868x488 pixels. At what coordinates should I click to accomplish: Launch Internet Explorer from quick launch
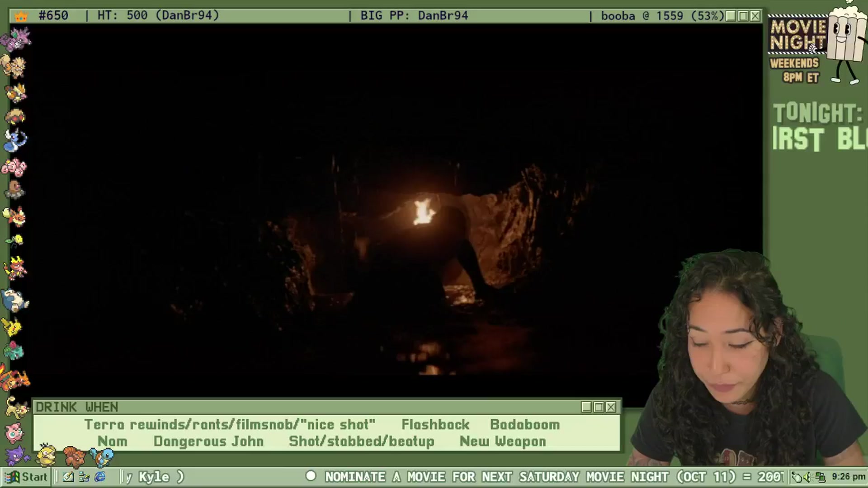(x=100, y=477)
